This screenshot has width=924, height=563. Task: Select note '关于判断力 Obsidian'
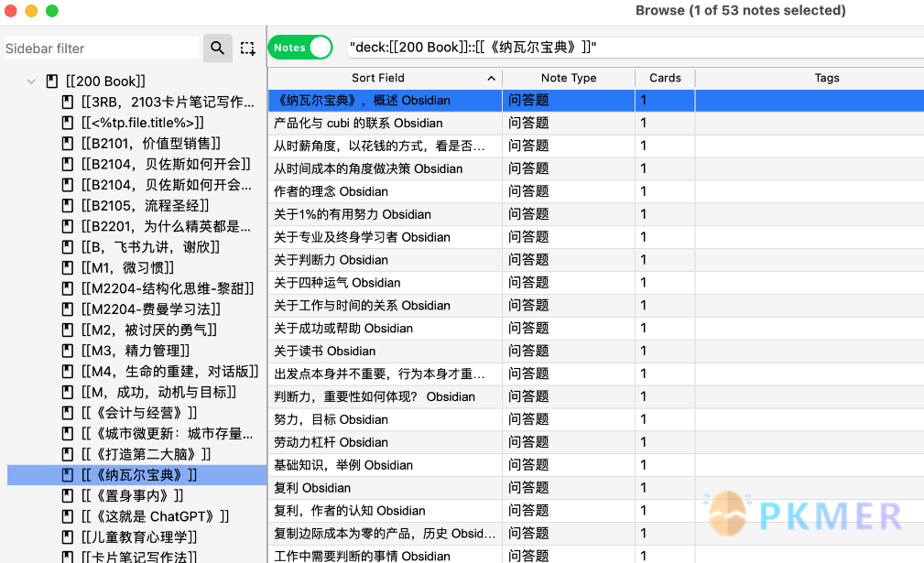[385, 260]
